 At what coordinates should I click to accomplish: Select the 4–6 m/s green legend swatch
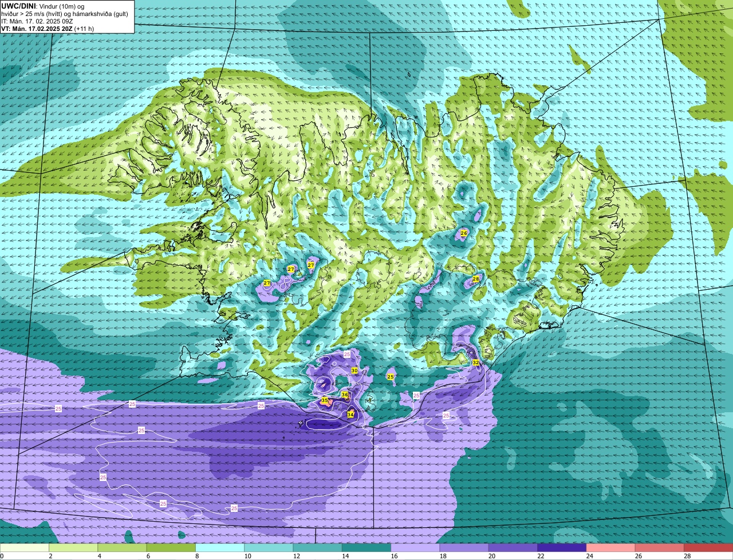[122, 547]
